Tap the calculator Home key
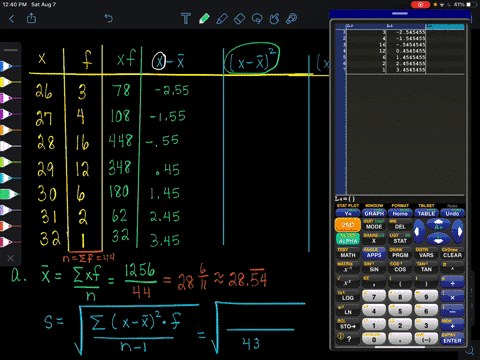The width and height of the screenshot is (480, 360). 400,213
